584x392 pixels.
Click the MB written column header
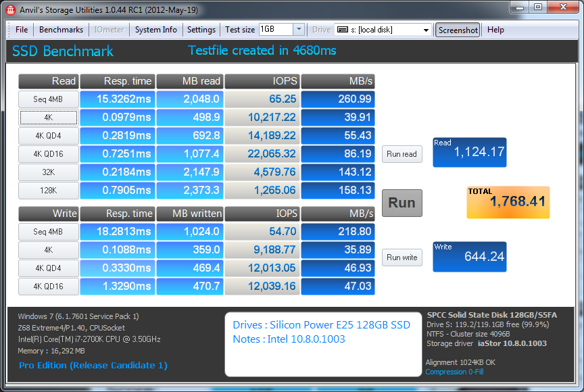click(x=190, y=214)
